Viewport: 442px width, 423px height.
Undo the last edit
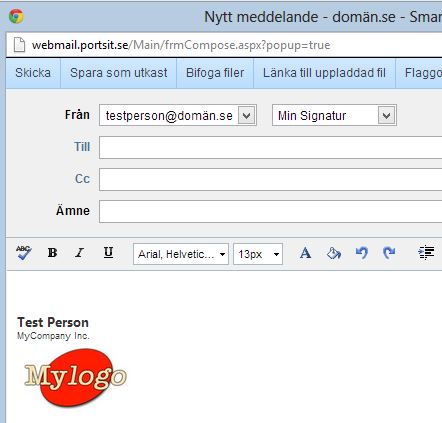(361, 253)
